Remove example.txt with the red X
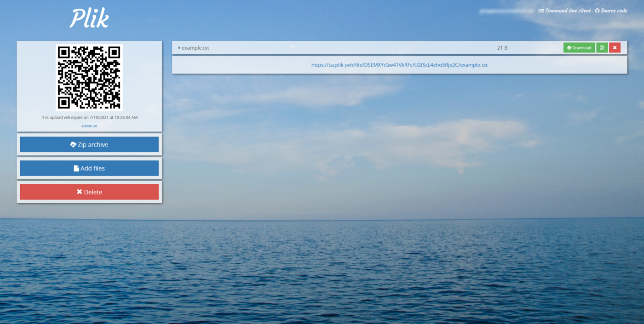 point(615,48)
